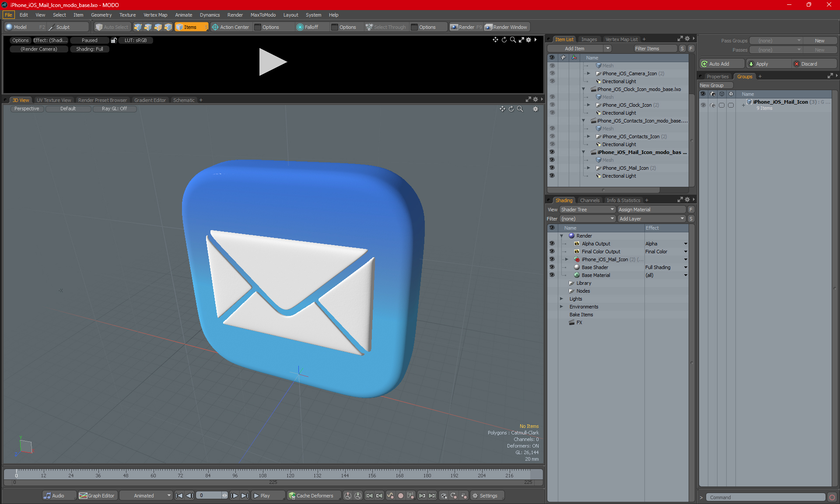Viewport: 840px width, 504px height.
Task: Open timeline Settings
Action: (x=487, y=496)
